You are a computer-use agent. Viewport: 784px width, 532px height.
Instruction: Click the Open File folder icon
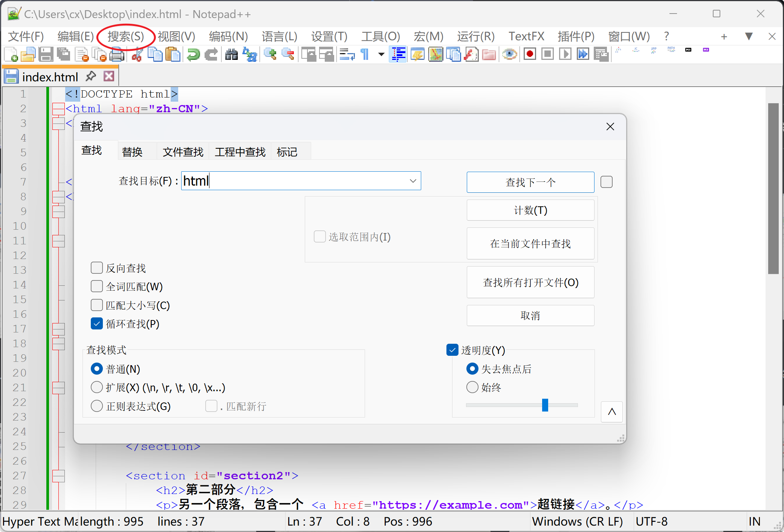click(x=28, y=55)
